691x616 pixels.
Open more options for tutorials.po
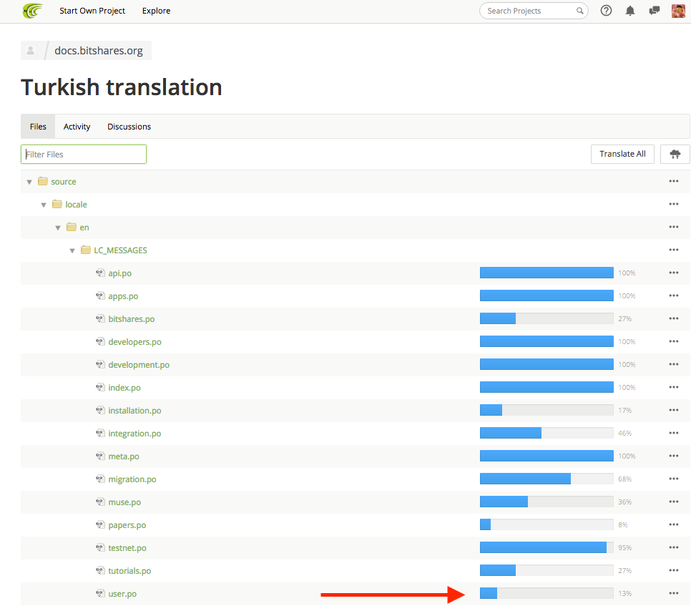tap(673, 571)
